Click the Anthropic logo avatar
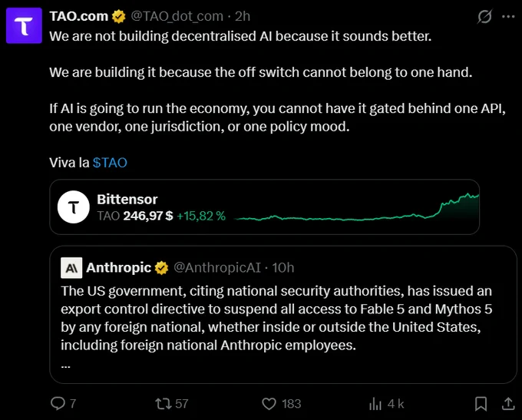This screenshot has width=522, height=420. pyautogui.click(x=71, y=267)
